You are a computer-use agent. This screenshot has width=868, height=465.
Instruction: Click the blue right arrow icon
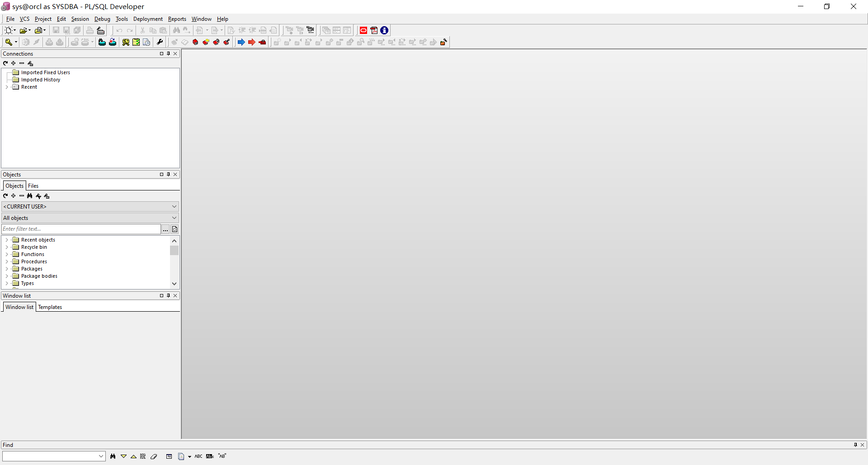coord(241,42)
